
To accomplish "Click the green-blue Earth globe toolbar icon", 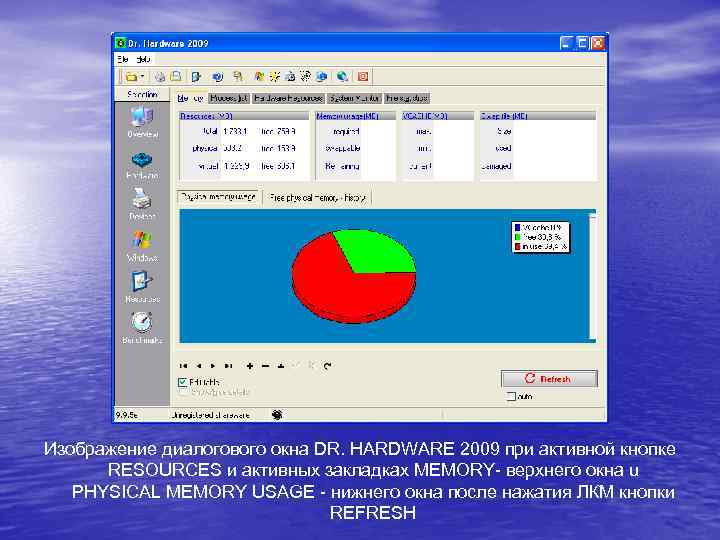I will point(342,77).
